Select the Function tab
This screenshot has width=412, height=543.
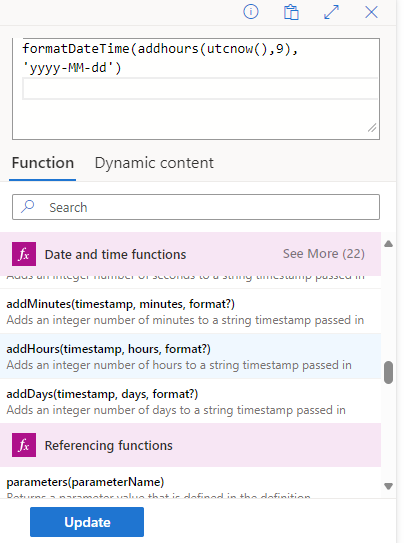[43, 163]
